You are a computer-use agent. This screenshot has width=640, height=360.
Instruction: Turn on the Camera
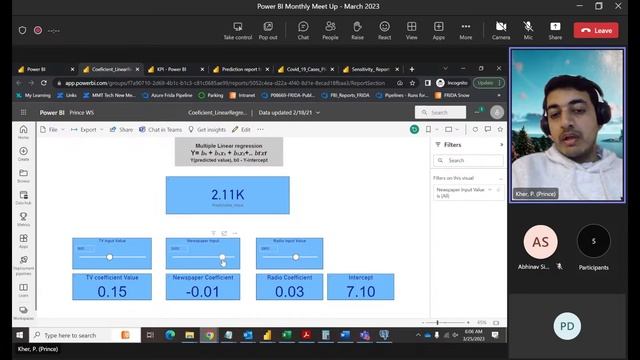pyautogui.click(x=501, y=31)
